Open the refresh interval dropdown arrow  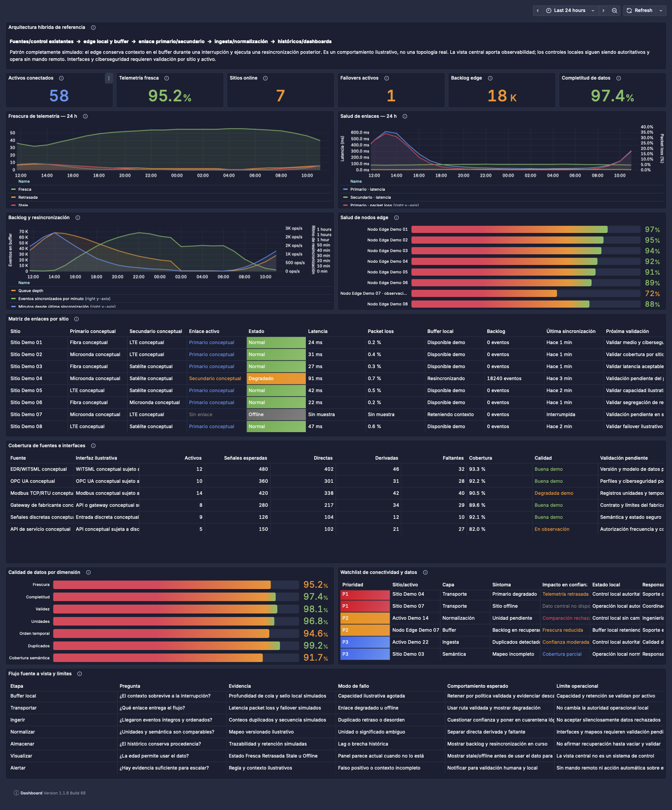click(x=661, y=11)
